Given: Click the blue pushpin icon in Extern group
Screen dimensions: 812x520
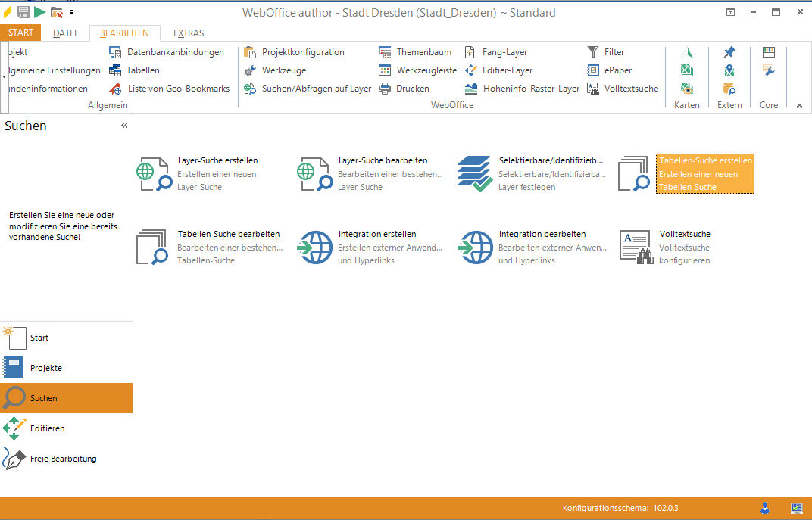Looking at the screenshot, I should [x=729, y=52].
